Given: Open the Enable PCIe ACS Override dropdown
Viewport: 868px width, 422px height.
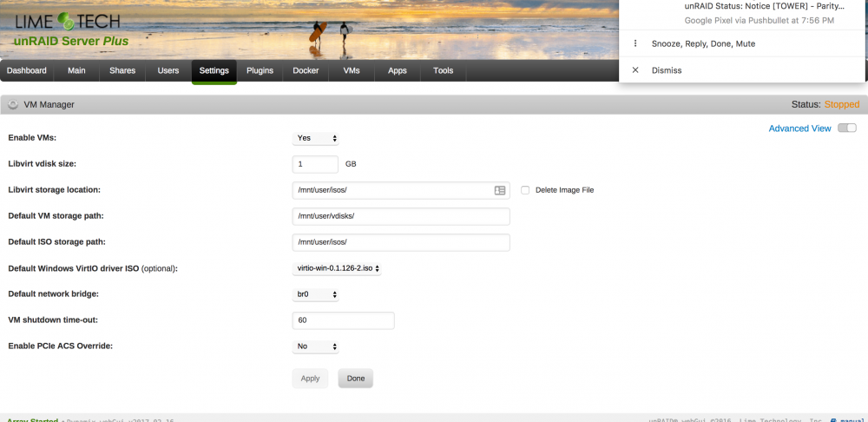Looking at the screenshot, I should (315, 346).
